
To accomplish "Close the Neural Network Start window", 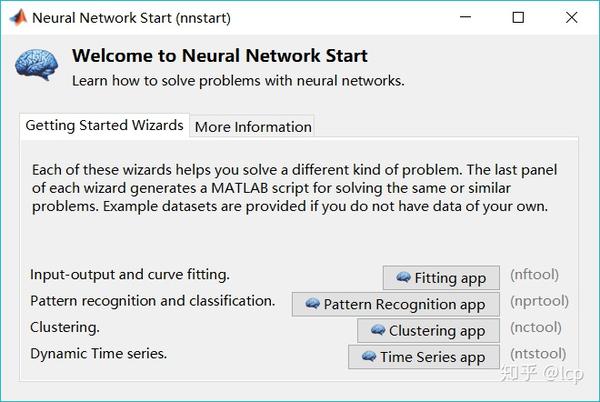I will (x=571, y=17).
